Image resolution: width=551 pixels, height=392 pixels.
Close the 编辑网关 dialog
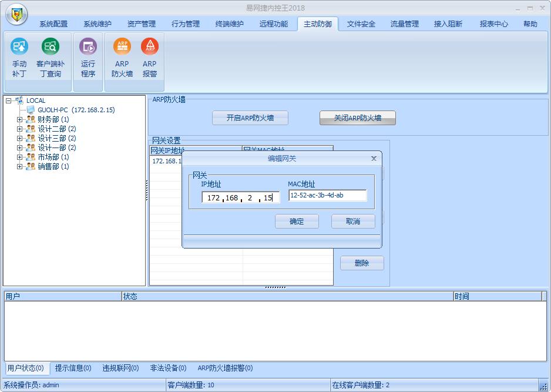point(374,159)
